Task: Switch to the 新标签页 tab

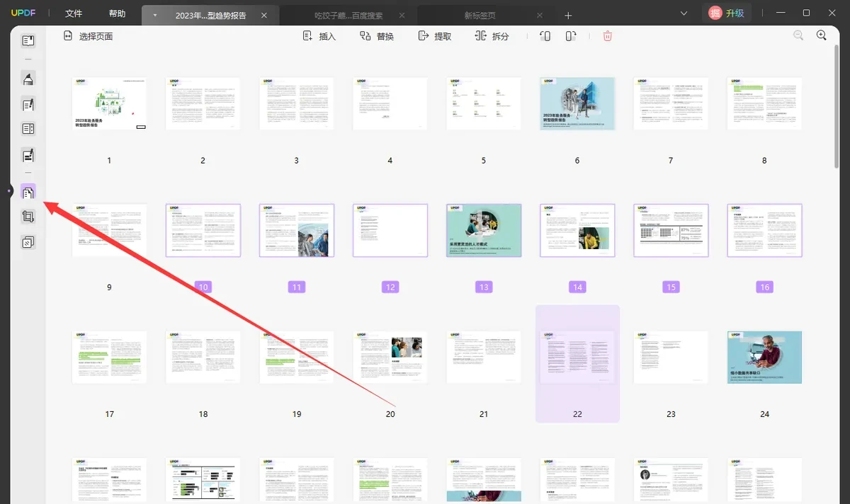Action: click(480, 15)
